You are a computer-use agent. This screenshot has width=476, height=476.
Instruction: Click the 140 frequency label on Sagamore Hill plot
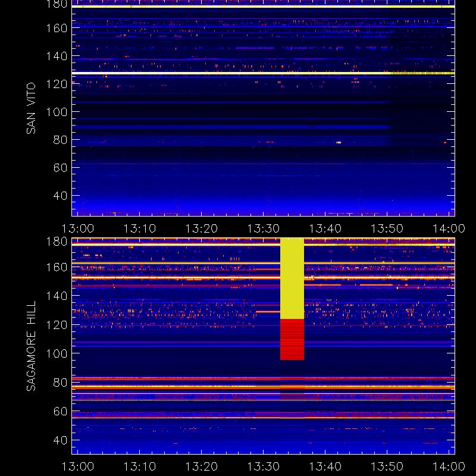57,296
